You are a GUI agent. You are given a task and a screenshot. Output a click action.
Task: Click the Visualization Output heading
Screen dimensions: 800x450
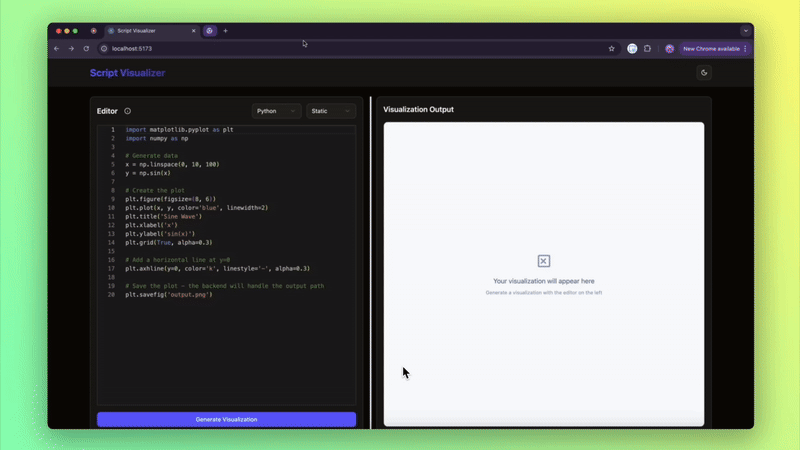tap(418, 109)
